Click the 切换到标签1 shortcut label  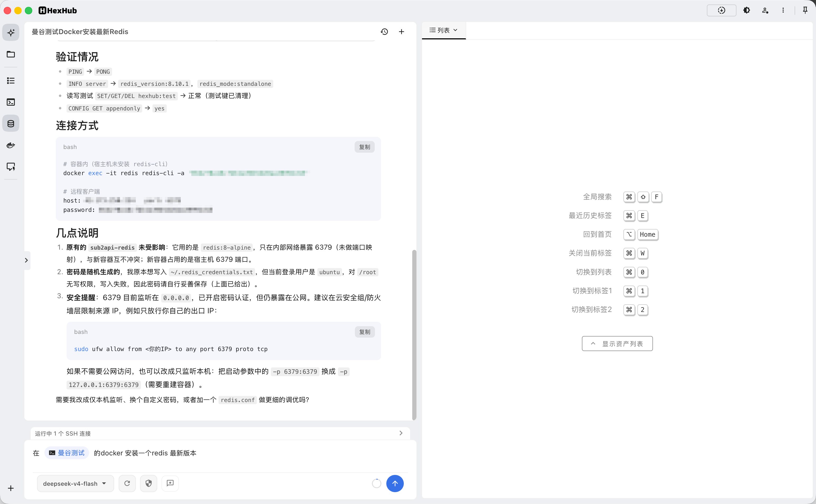pyautogui.click(x=592, y=291)
